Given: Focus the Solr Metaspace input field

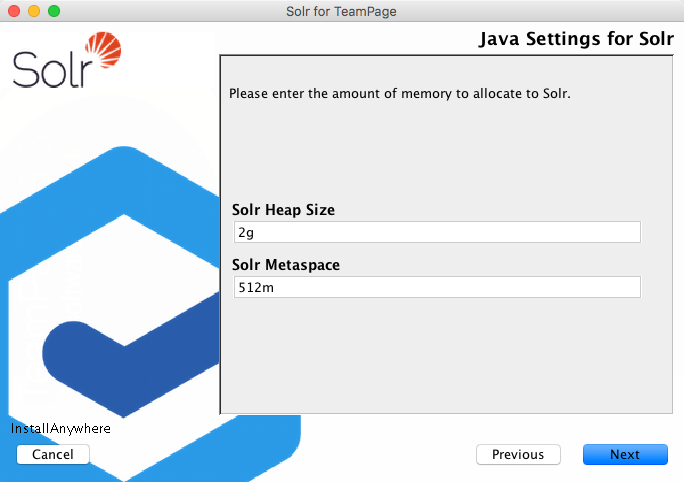Looking at the screenshot, I should (436, 287).
